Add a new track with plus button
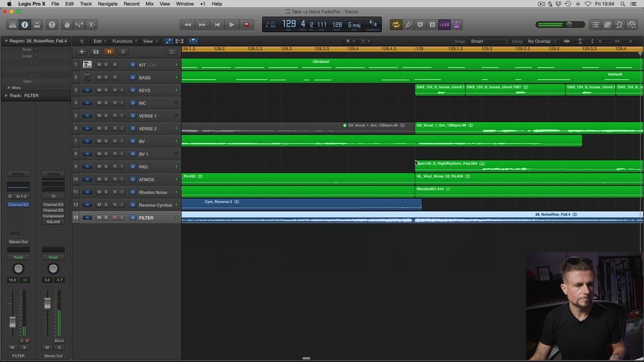The image size is (644, 362). click(82, 52)
